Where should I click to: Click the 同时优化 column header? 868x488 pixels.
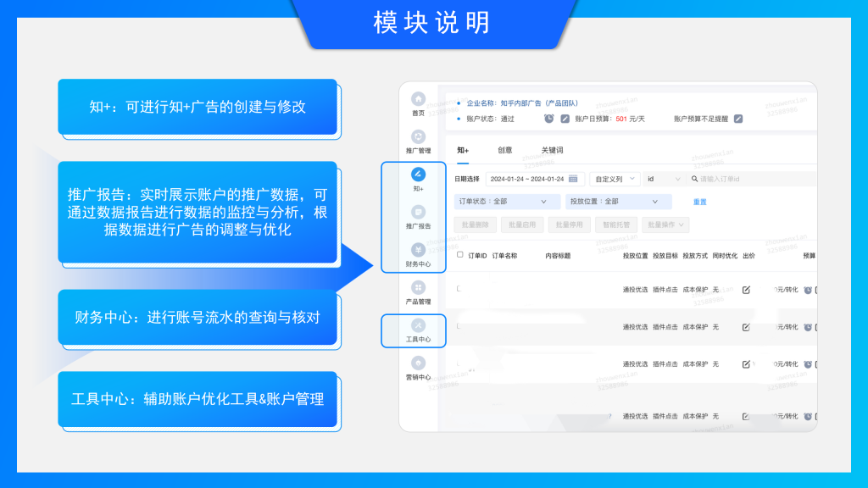[x=725, y=256]
